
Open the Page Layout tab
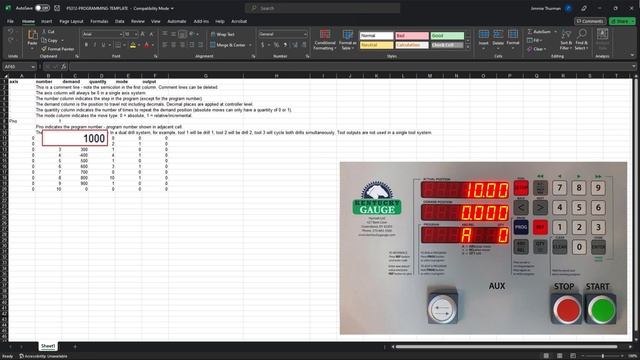coord(71,21)
